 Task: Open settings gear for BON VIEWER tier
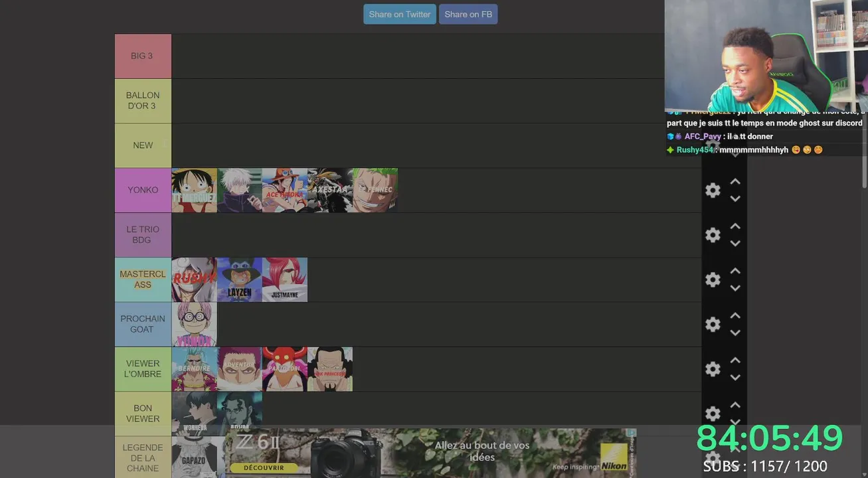click(713, 414)
